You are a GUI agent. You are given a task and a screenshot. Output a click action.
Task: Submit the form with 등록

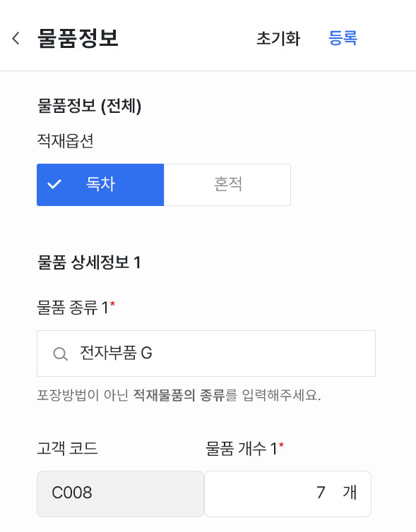click(x=343, y=37)
